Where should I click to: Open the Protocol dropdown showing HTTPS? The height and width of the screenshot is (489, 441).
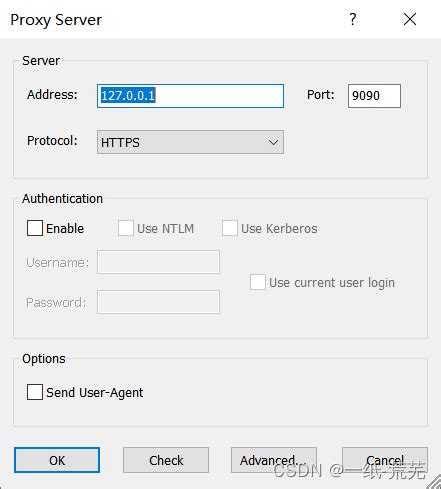pyautogui.click(x=190, y=142)
